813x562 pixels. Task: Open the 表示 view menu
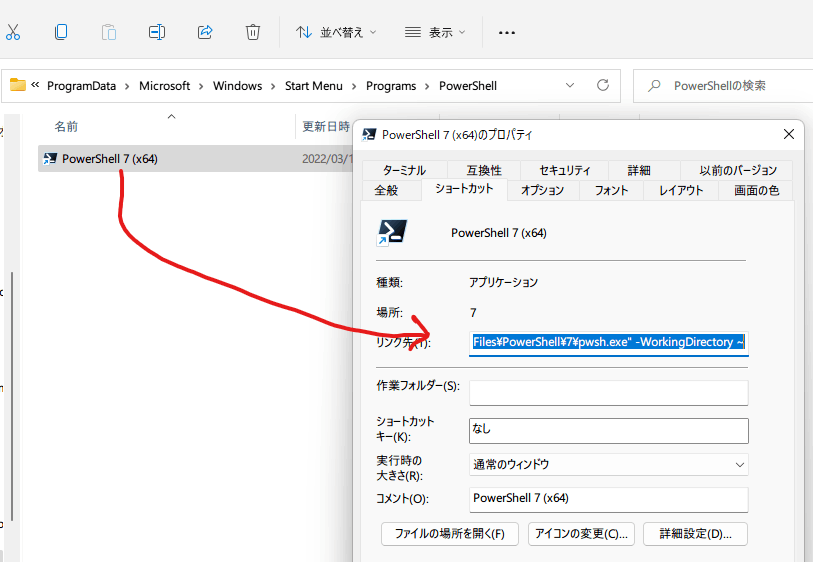coord(434,32)
